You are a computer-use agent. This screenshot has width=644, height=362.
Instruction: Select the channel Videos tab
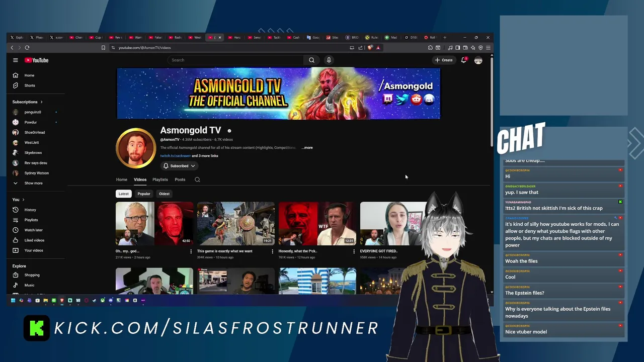[x=140, y=179]
